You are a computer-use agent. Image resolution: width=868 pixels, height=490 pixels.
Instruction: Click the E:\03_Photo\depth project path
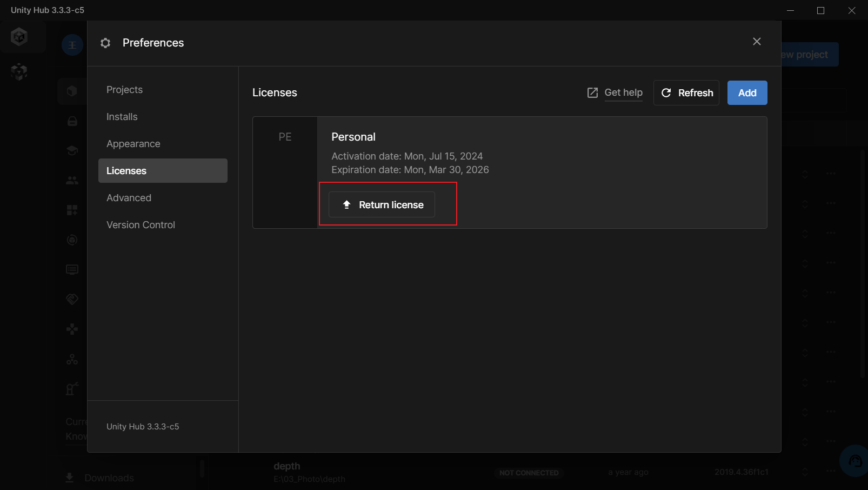pyautogui.click(x=309, y=479)
